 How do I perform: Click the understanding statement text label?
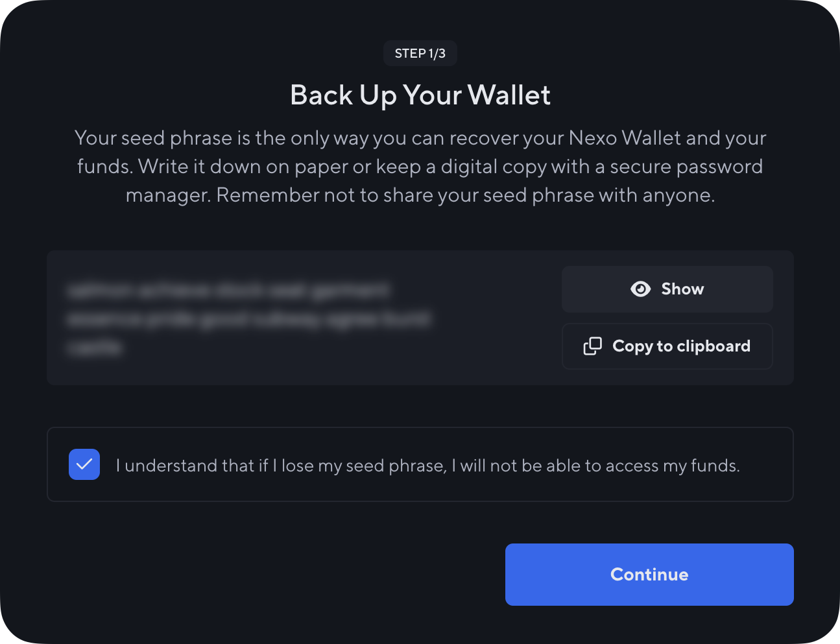pyautogui.click(x=427, y=465)
